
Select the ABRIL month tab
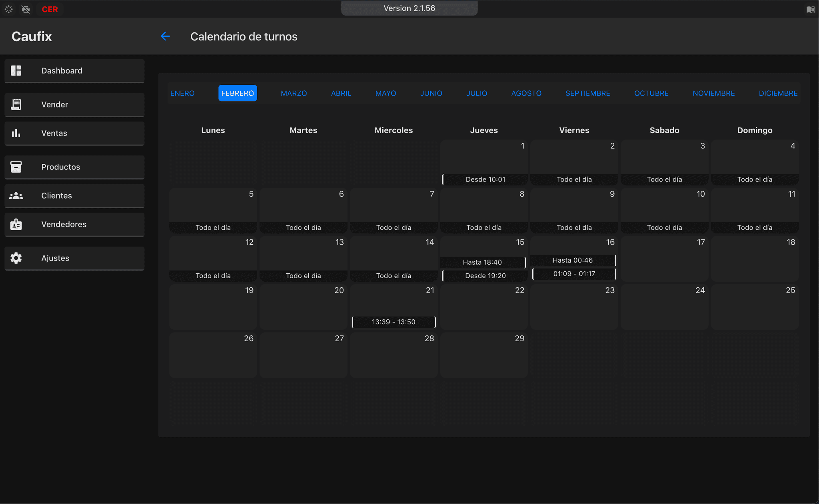[x=340, y=92]
